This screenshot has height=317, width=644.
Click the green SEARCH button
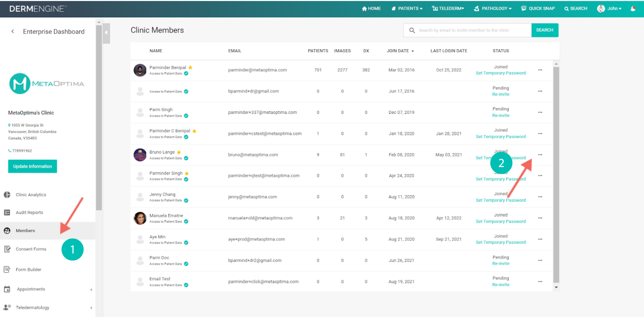click(545, 30)
